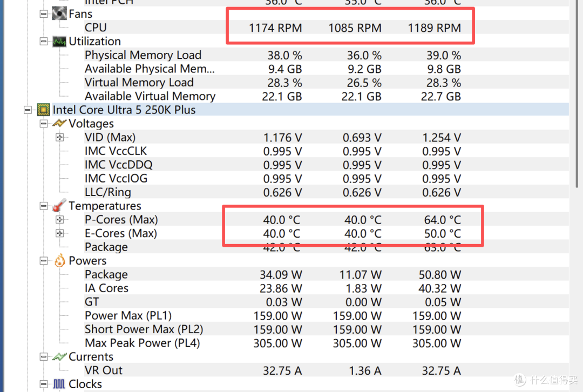583x392 pixels.
Task: Select the E-Cores (Max) label
Action: tap(121, 233)
